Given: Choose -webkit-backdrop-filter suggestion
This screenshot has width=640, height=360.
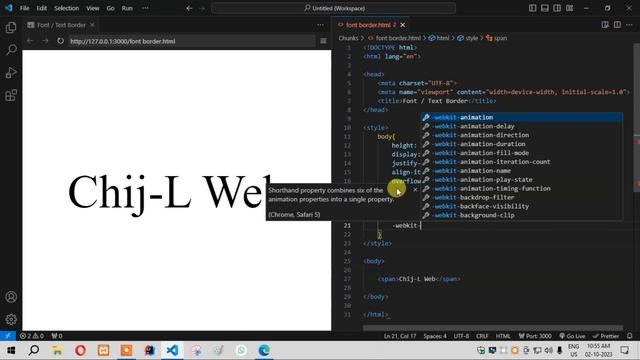Looking at the screenshot, I should click(522, 197).
